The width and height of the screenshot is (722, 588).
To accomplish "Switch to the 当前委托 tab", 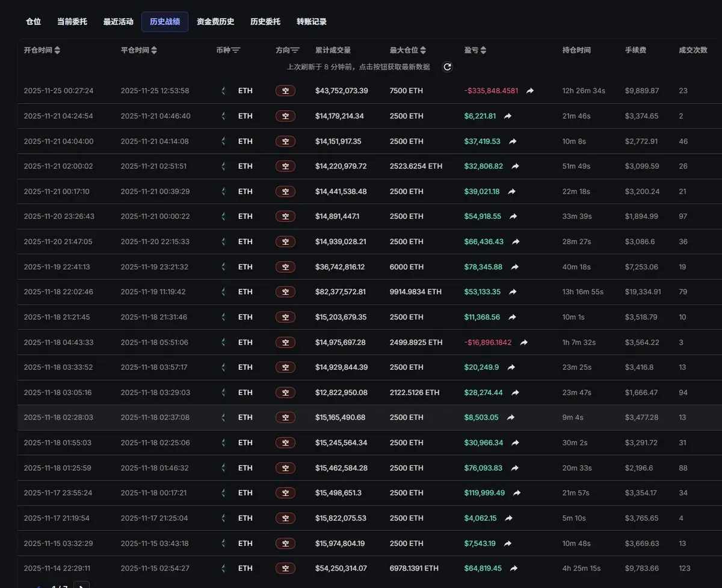I will pyautogui.click(x=72, y=22).
